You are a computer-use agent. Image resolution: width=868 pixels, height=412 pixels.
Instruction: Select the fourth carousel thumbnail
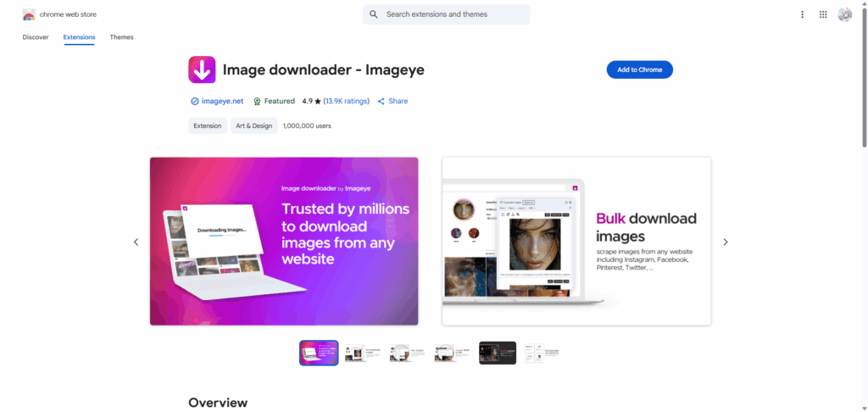[x=453, y=353]
